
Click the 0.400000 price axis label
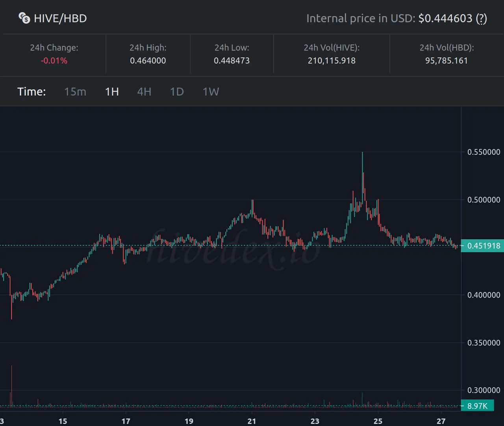(x=484, y=295)
